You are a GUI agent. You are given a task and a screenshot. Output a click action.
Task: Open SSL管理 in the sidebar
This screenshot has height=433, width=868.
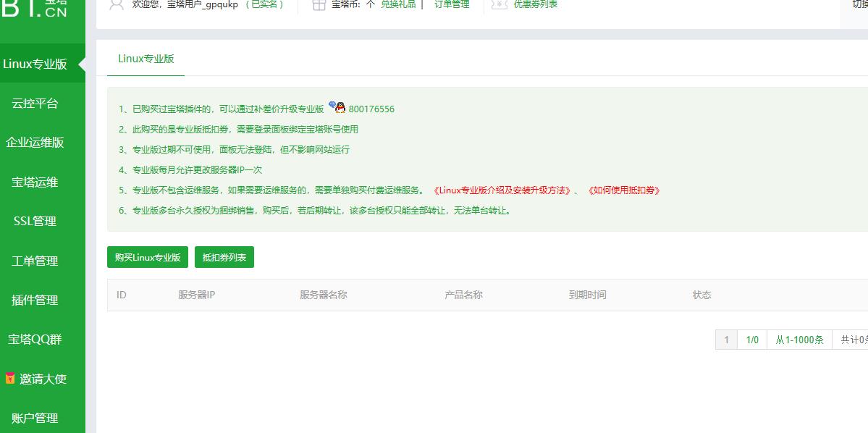[x=35, y=221]
